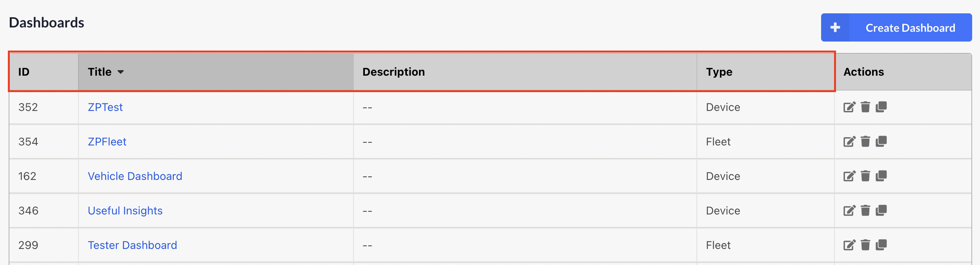Sort by the ID column header

[24, 72]
